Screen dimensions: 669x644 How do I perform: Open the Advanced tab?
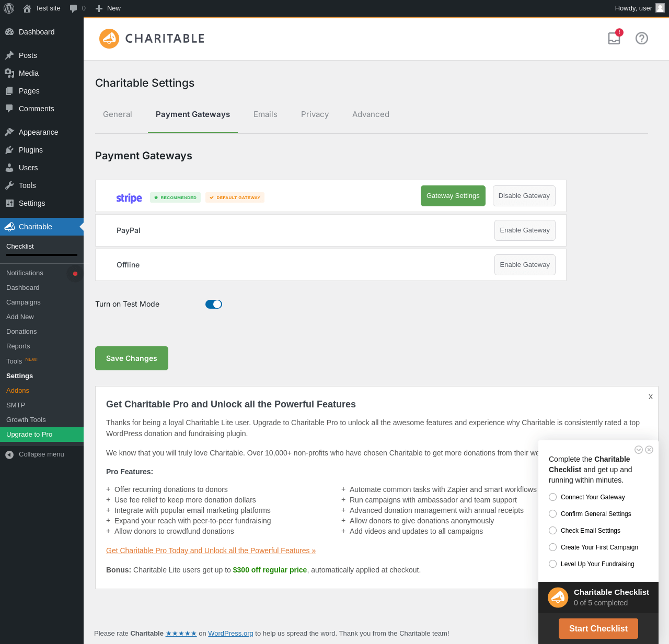pos(371,114)
